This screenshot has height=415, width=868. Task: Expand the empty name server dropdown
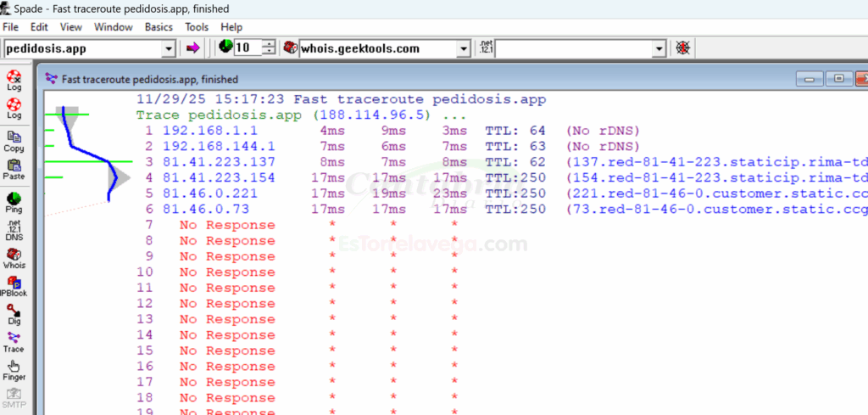coord(659,49)
